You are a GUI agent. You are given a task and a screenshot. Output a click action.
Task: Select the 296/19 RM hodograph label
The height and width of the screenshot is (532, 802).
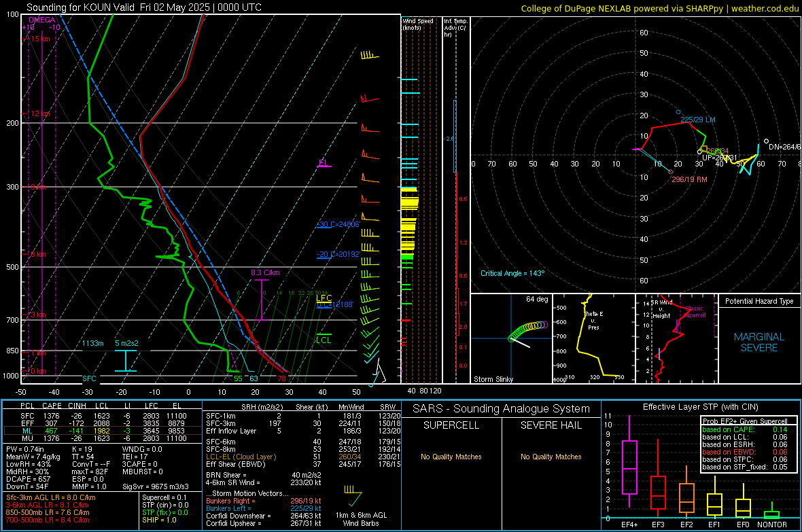click(689, 179)
